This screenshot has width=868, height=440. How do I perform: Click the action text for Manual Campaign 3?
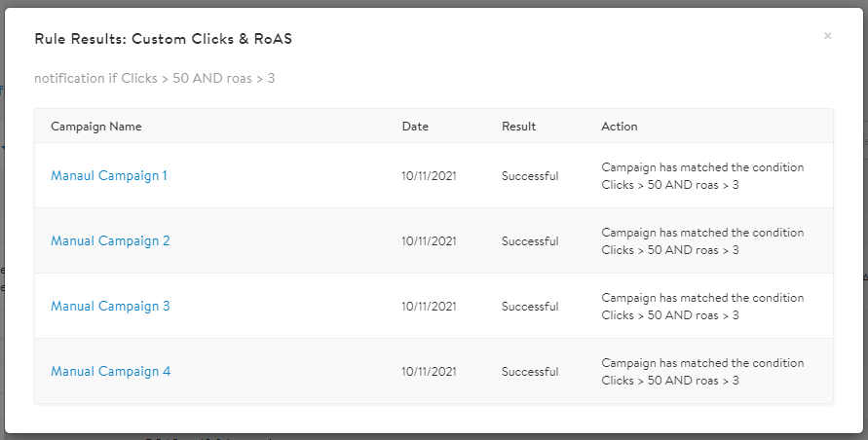pos(702,307)
